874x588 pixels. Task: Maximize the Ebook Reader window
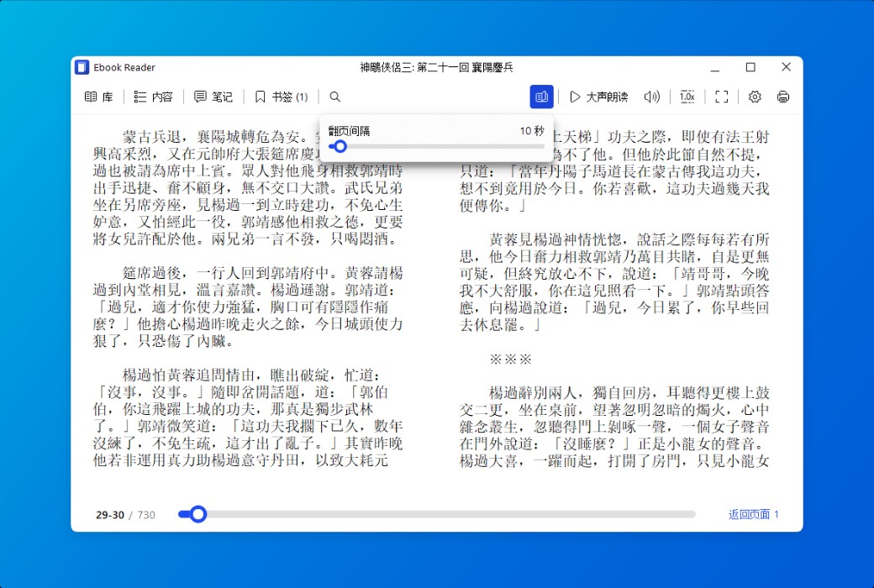pyautogui.click(x=750, y=67)
